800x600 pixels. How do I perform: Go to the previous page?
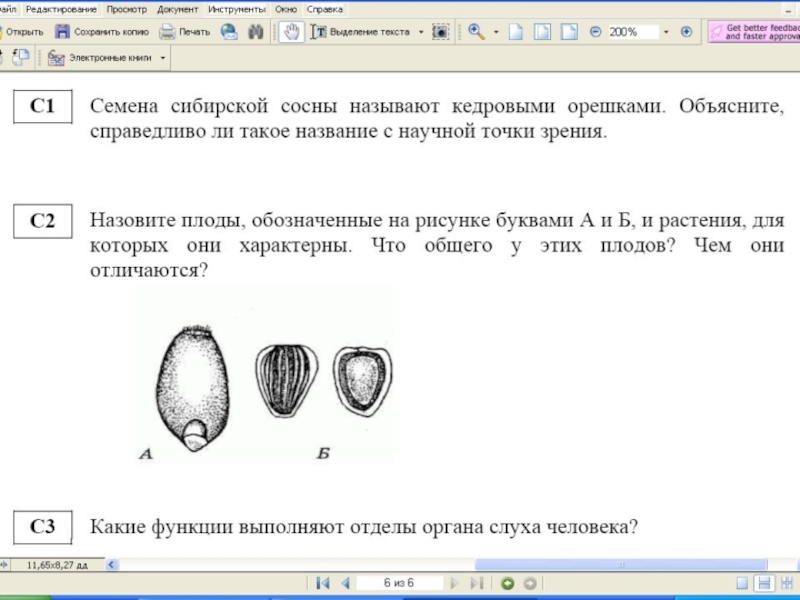pos(345,583)
